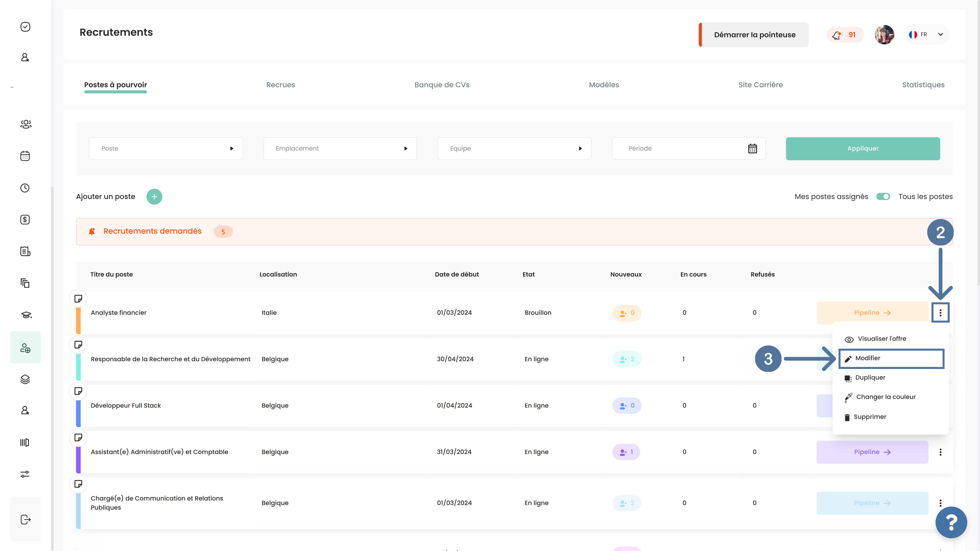Open Pipeline for Analyste financier
This screenshot has width=980, height=551.
(872, 313)
